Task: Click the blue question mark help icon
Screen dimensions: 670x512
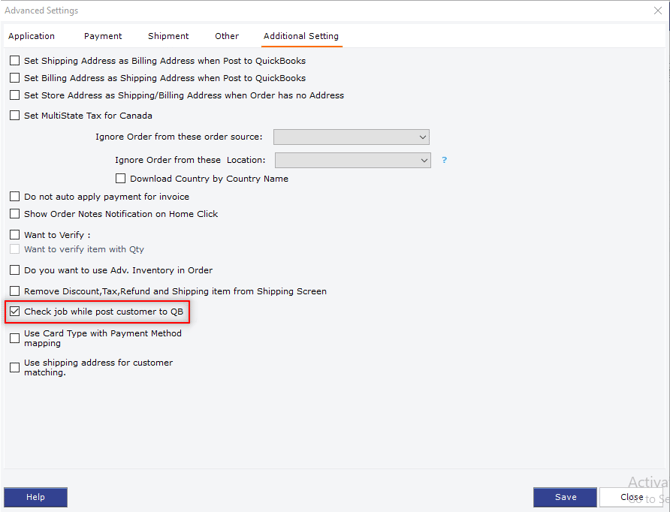Action: (x=444, y=160)
